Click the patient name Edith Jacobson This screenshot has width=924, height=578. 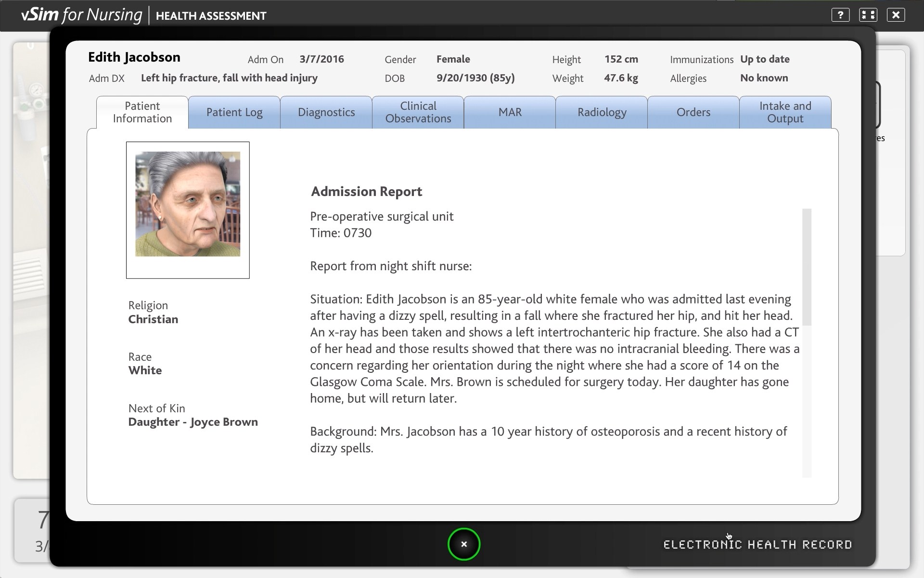point(134,57)
